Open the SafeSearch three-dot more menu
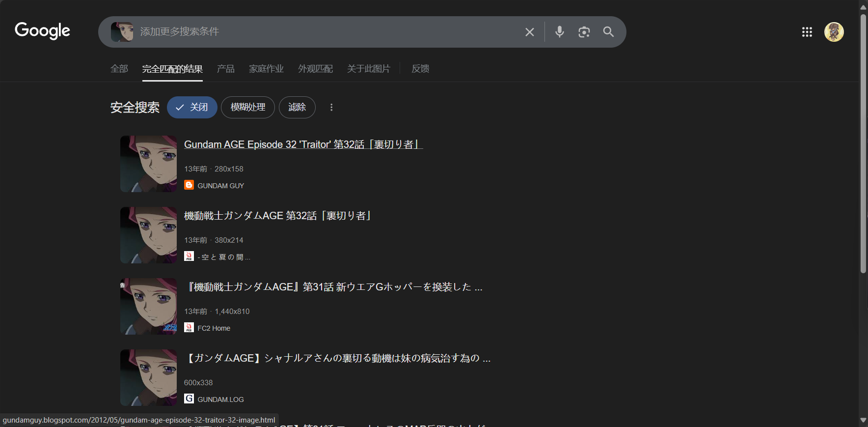The width and height of the screenshot is (868, 427). [x=331, y=107]
